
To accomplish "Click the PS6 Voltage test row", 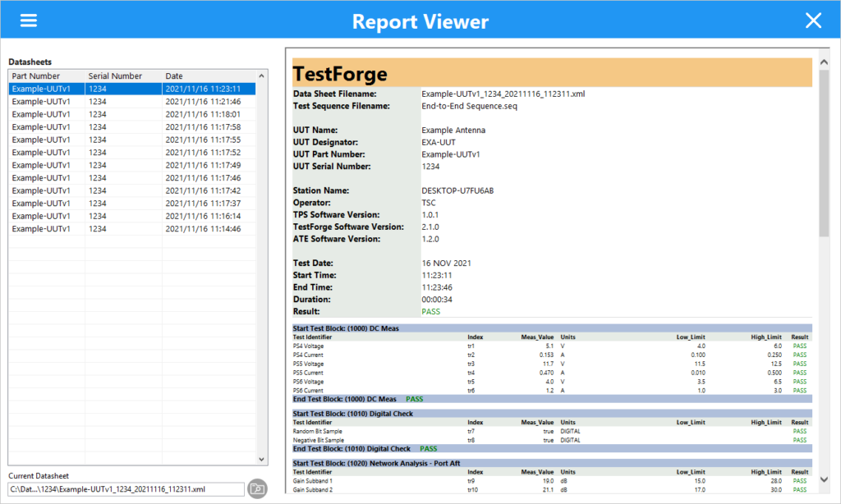I will [x=552, y=382].
